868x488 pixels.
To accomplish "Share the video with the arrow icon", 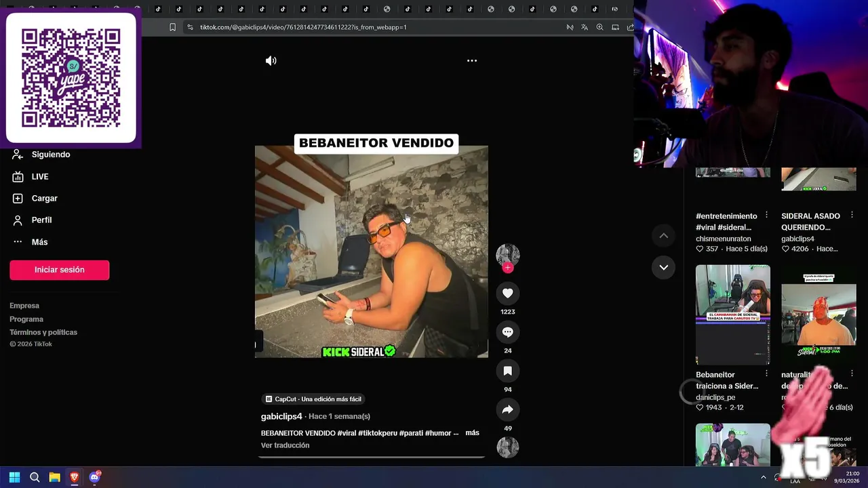I will tap(507, 409).
